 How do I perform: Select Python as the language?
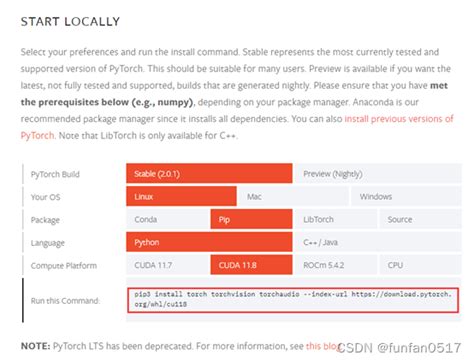pyautogui.click(x=209, y=242)
